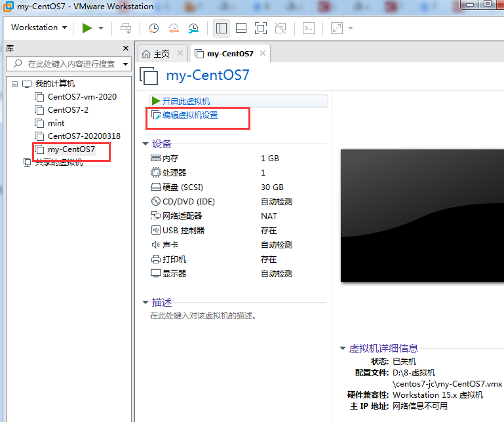The width and height of the screenshot is (504, 422).
Task: Collapse the 描述 section
Action: 145,302
